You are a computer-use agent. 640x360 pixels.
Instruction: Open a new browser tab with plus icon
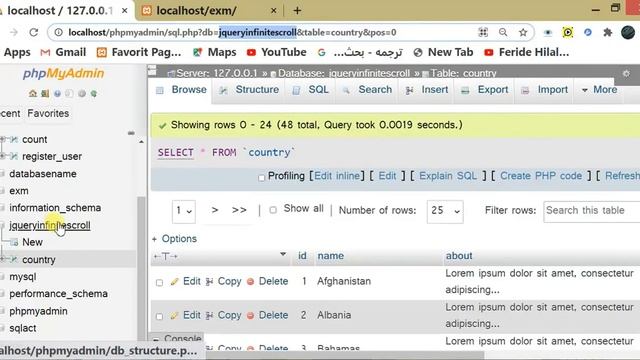pos(297,11)
